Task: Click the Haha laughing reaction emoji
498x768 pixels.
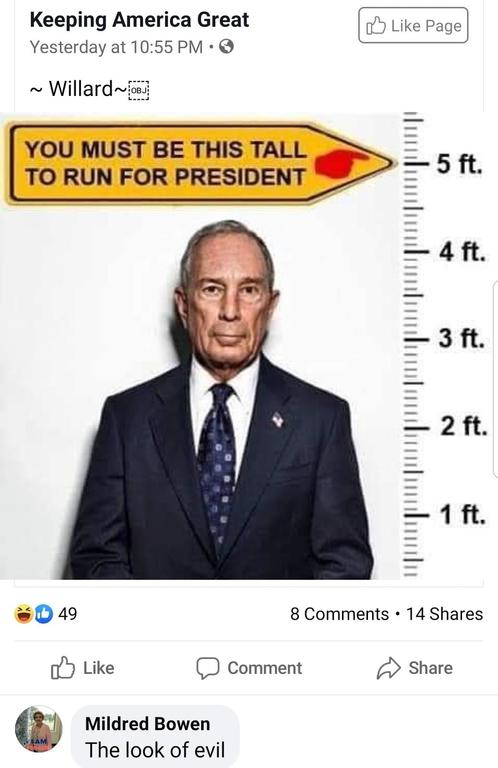Action: point(23,614)
